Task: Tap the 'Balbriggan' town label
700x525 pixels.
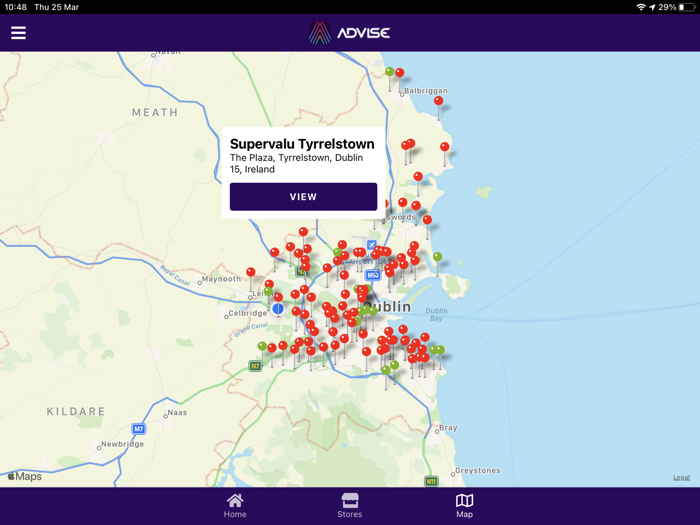Action: pos(426,91)
